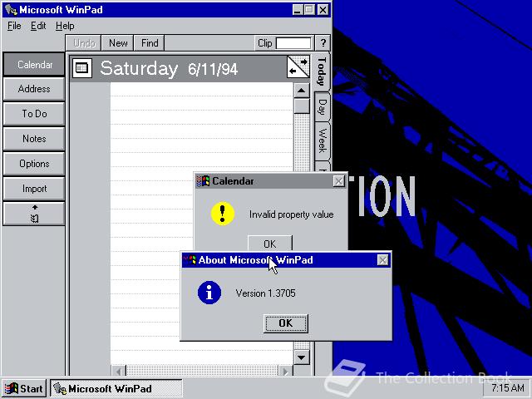The width and height of the screenshot is (532, 399).
Task: Click the question mark help button
Action: click(x=323, y=43)
